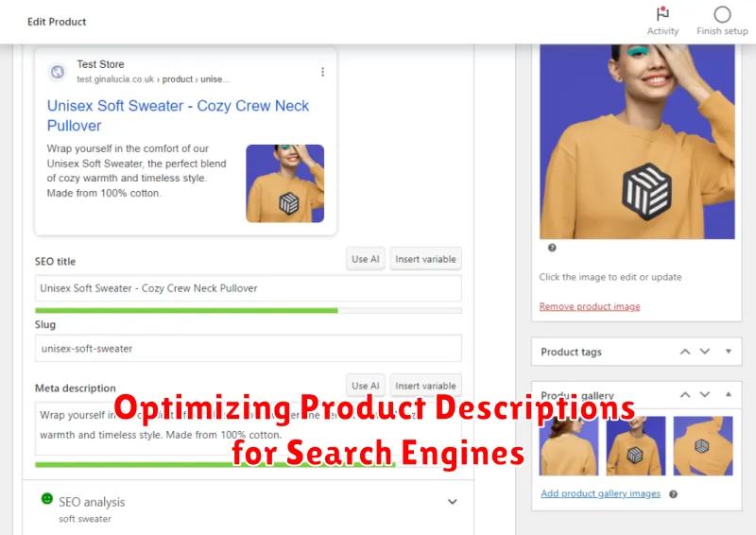Move Product gallery panel up
The image size is (756, 535).
click(x=684, y=395)
